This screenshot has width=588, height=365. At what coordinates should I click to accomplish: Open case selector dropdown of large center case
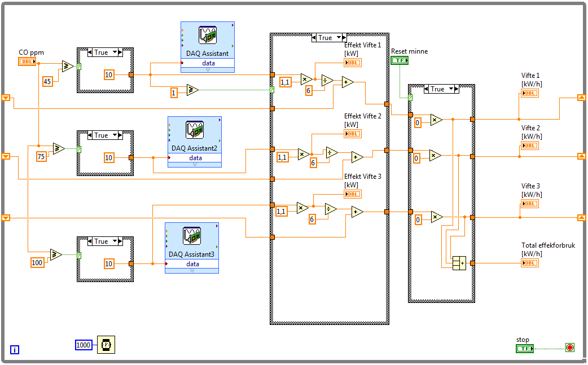(x=339, y=37)
